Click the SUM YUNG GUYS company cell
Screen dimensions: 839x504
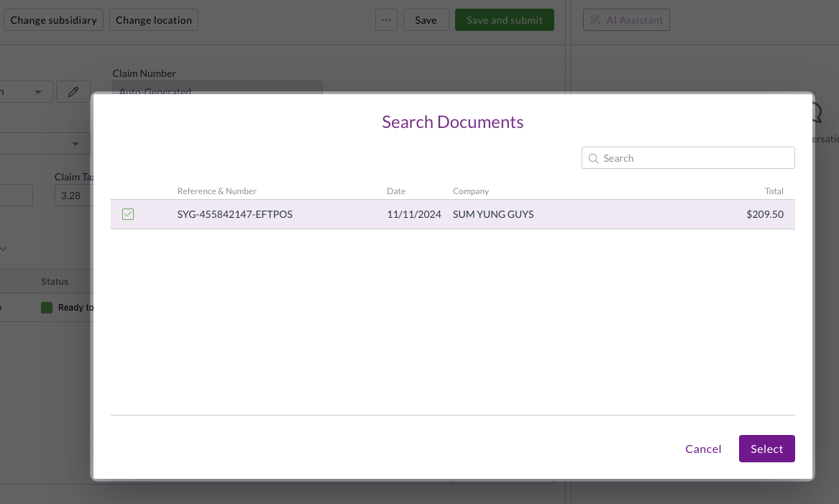(493, 214)
